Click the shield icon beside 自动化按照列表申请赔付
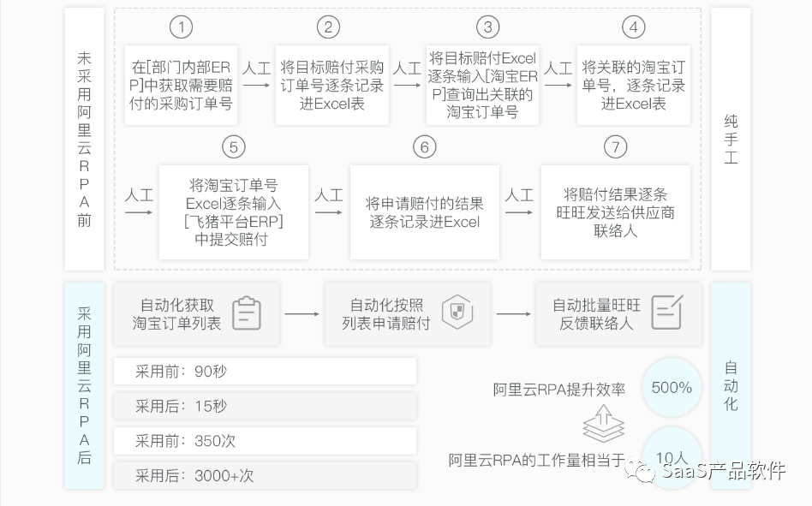The width and height of the screenshot is (812, 506). tap(457, 312)
